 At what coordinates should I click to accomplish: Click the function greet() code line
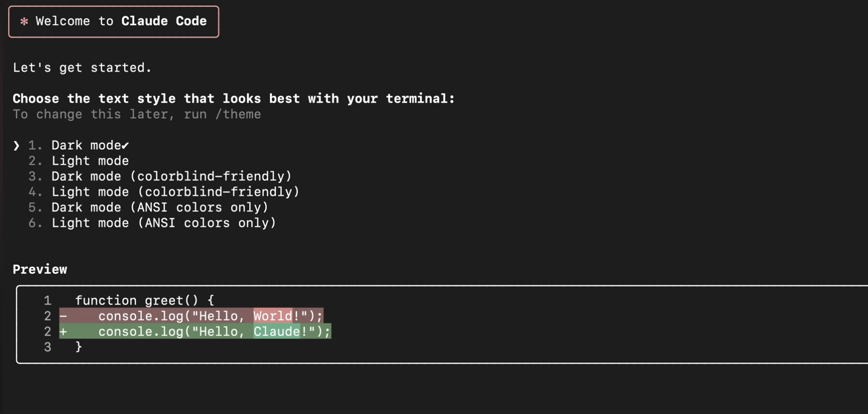(x=144, y=301)
